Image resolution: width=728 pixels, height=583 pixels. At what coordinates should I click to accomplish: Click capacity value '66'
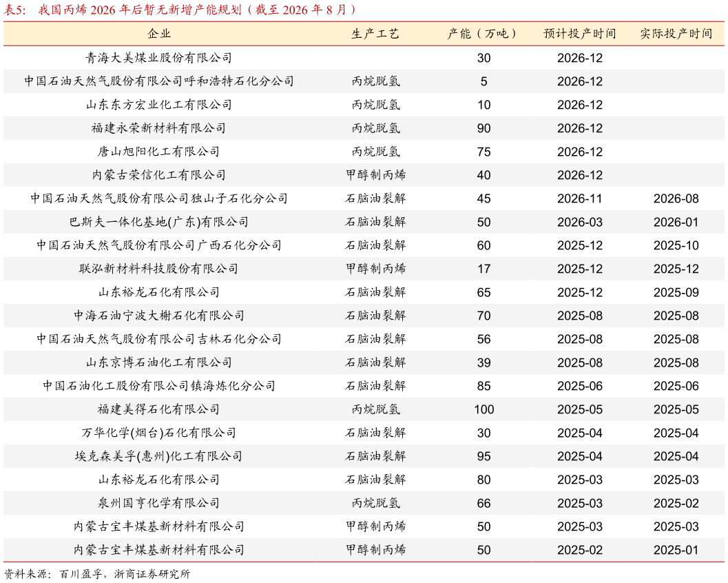tap(483, 503)
